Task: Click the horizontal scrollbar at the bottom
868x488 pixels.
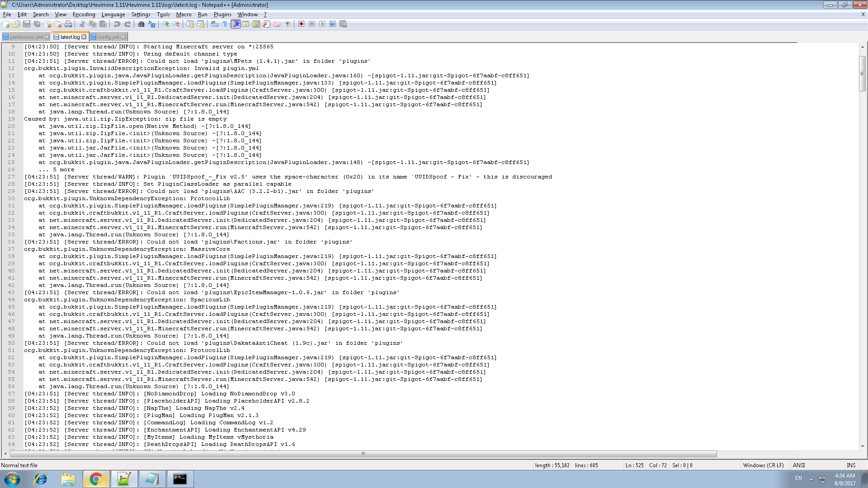Action: pos(363,454)
